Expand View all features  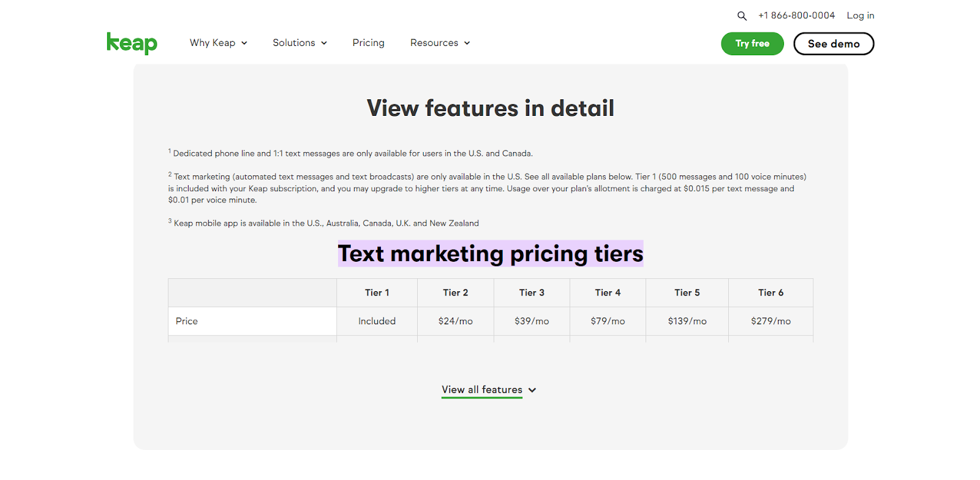coord(489,390)
